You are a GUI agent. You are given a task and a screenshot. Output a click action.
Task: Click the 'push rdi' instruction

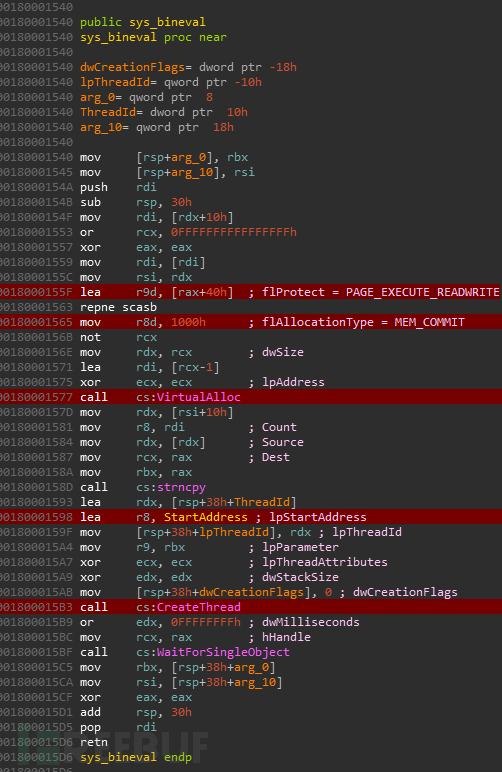(118, 188)
